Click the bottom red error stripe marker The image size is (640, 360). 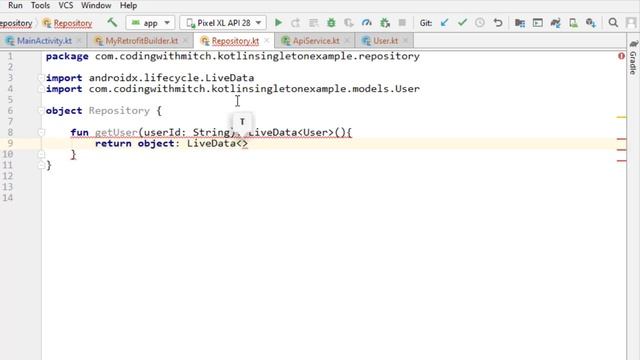pyautogui.click(x=621, y=161)
